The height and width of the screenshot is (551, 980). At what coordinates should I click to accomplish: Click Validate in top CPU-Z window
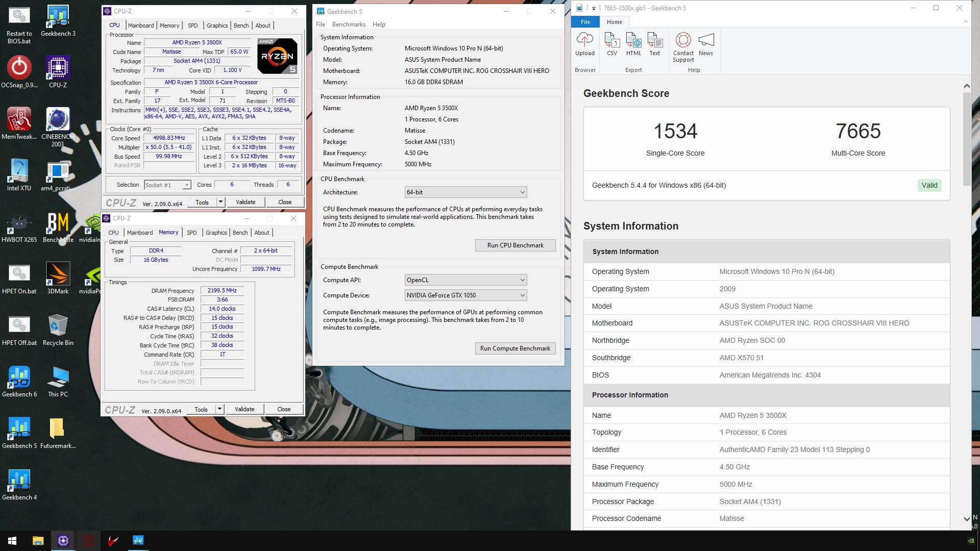246,202
